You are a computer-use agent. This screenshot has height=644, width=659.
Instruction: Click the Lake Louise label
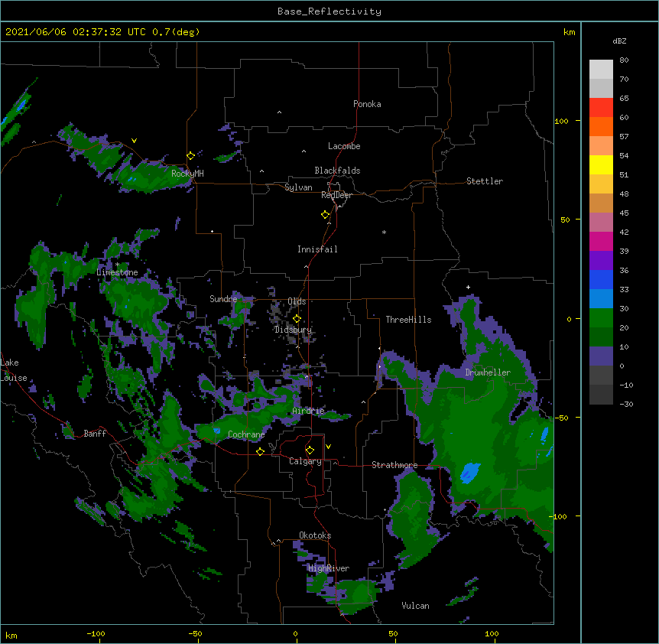[x=14, y=370]
